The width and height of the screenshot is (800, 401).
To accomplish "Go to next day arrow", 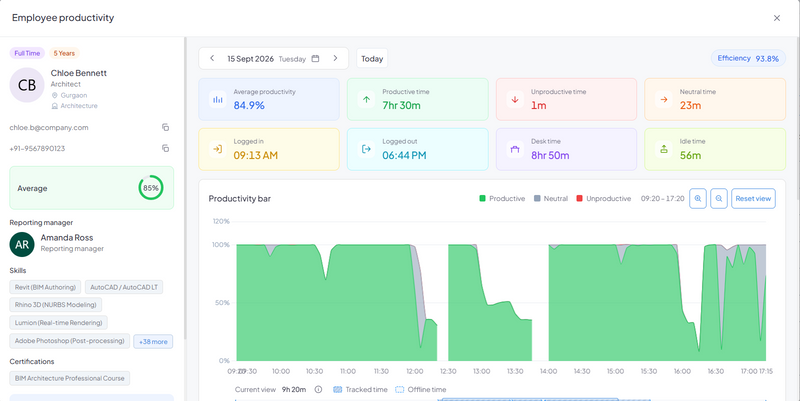I will 335,58.
